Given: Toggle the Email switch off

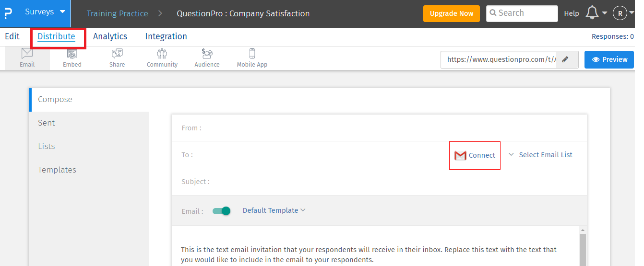Looking at the screenshot, I should (x=222, y=211).
